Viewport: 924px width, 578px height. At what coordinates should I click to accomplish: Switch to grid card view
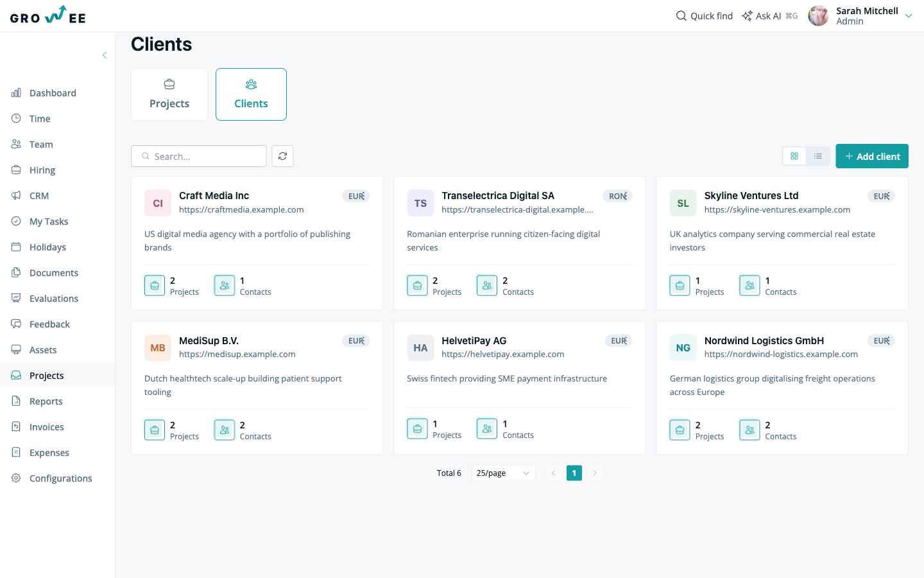tap(794, 156)
